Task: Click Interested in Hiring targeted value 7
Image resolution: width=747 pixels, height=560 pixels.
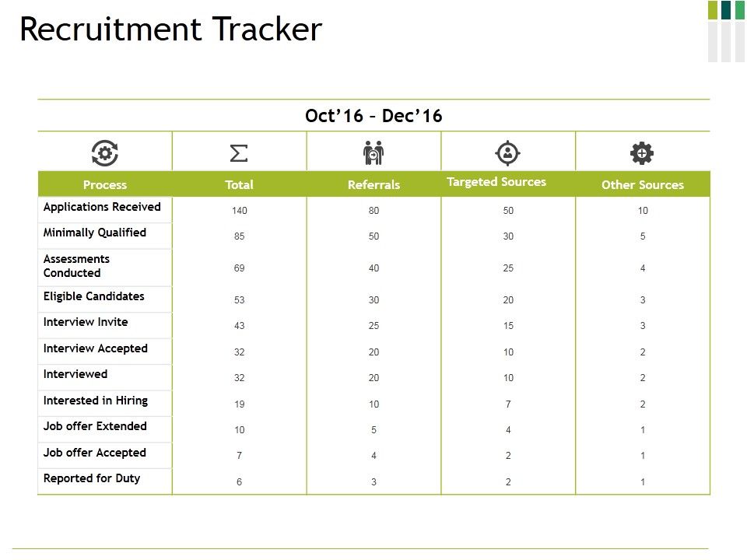Action: pyautogui.click(x=508, y=404)
